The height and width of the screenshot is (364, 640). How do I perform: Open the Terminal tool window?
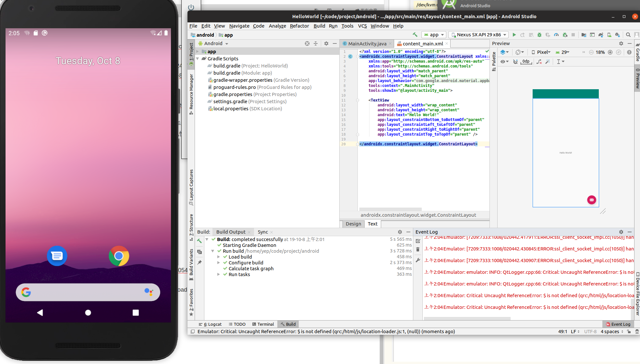point(263,324)
